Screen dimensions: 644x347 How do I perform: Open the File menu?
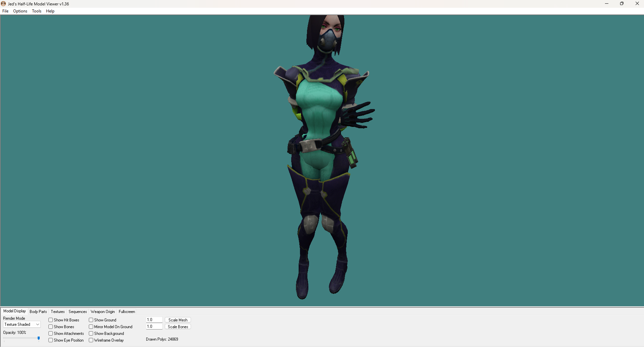5,11
